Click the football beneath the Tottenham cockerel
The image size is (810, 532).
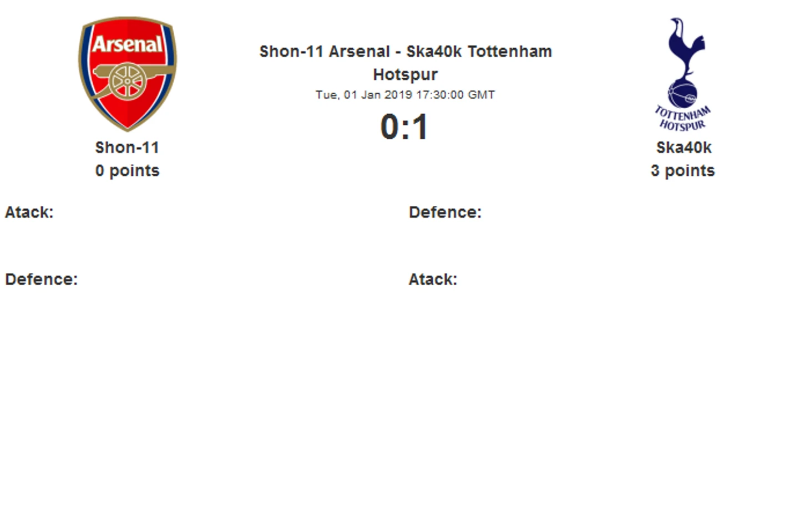coord(682,93)
